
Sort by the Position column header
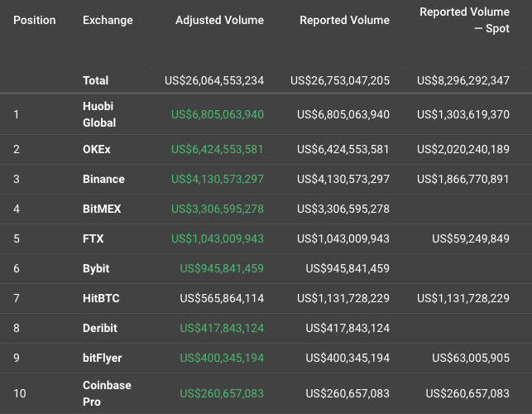click(34, 21)
